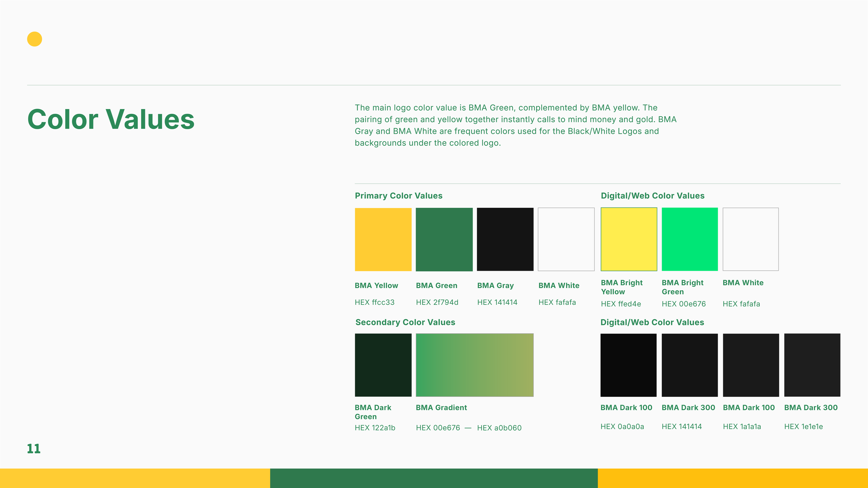Click the page number 11
This screenshot has height=488, width=868.
click(x=34, y=449)
